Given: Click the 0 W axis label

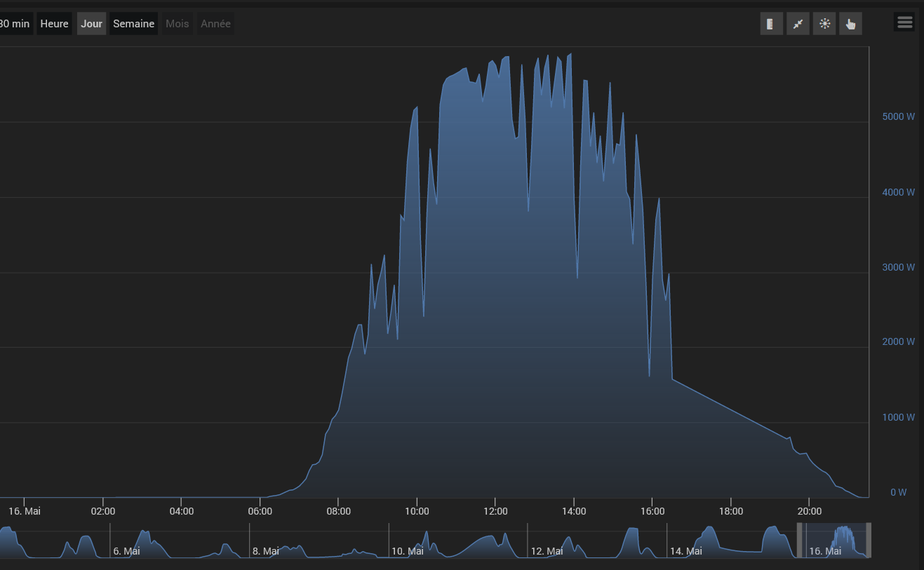Looking at the screenshot, I should click(x=899, y=492).
